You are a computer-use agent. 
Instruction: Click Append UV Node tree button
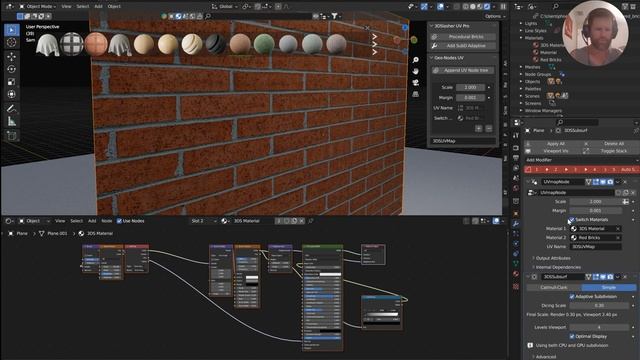click(x=464, y=70)
